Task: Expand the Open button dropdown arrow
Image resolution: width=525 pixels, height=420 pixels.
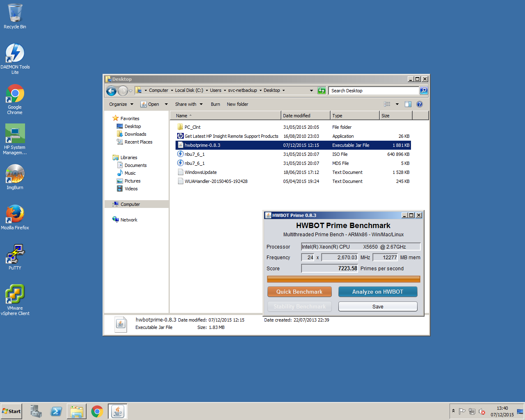Action: (x=166, y=104)
